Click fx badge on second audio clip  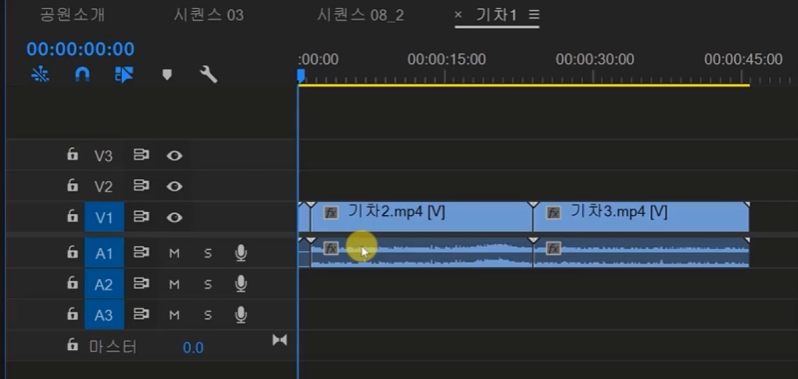pos(553,248)
